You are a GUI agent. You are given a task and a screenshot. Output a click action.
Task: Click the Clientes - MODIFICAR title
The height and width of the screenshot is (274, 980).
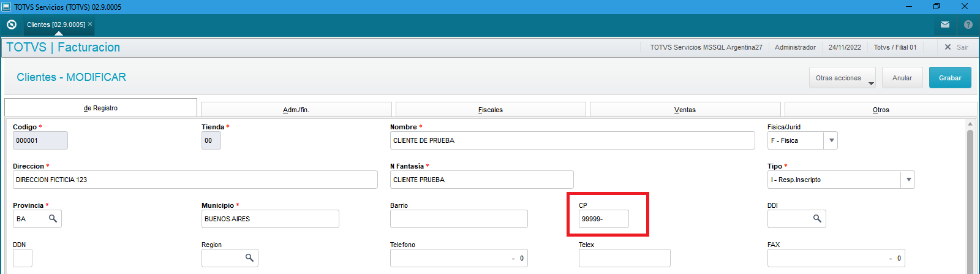point(72,77)
